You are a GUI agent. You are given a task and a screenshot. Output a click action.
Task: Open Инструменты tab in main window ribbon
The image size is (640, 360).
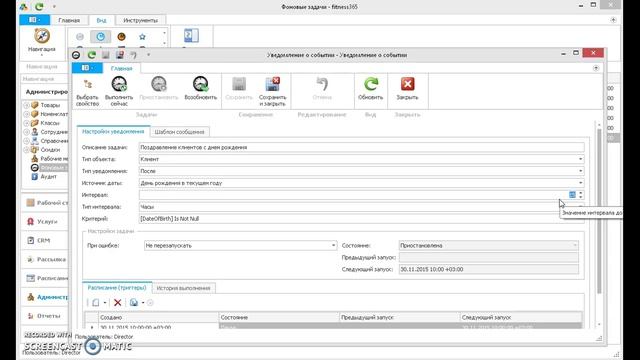[140, 20]
